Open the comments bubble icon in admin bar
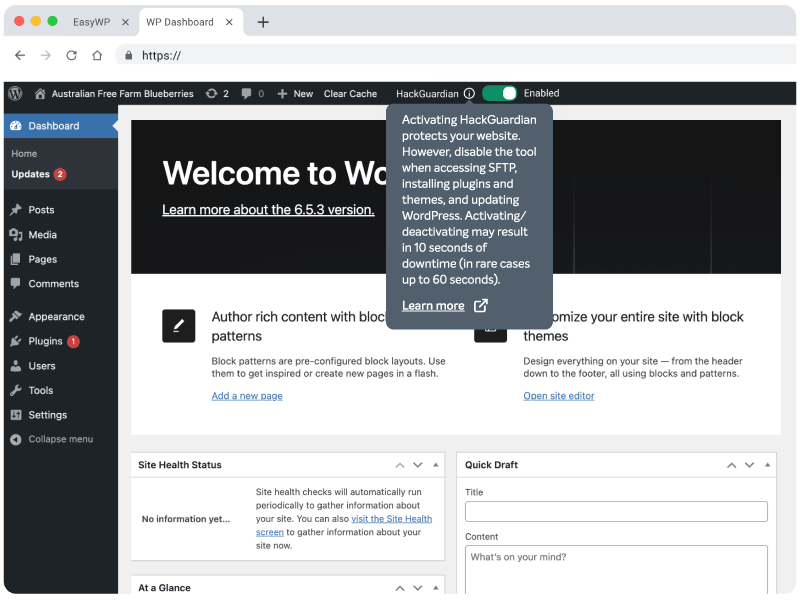 246,93
